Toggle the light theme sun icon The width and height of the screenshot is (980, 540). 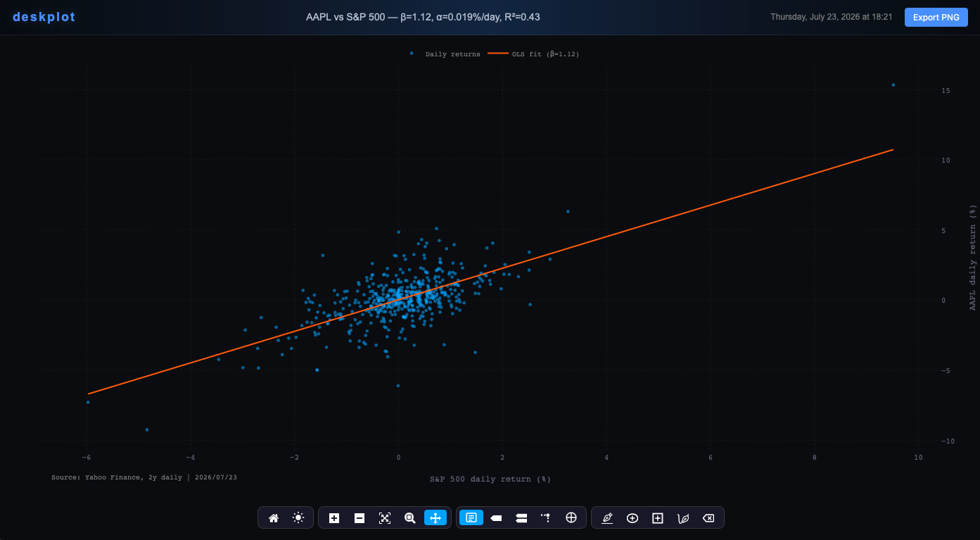pyautogui.click(x=298, y=518)
